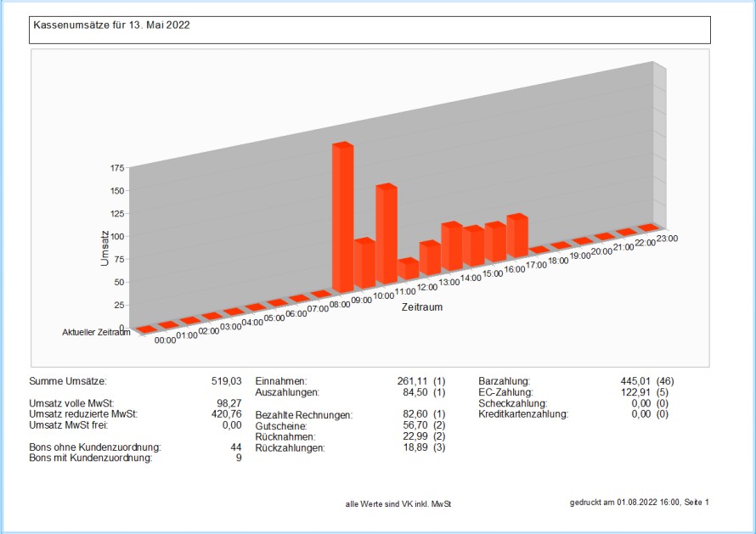
Task: Click the 'Gutscheine' row label
Action: click(x=281, y=425)
